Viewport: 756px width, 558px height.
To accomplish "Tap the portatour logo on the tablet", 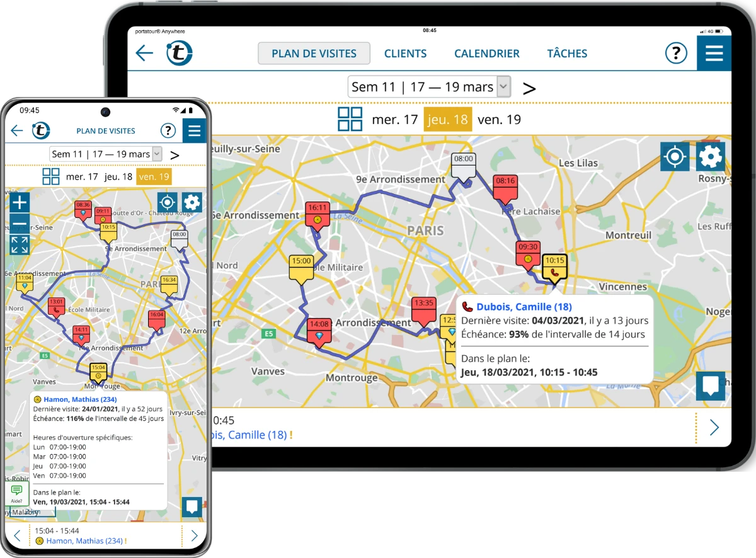I will pos(180,53).
